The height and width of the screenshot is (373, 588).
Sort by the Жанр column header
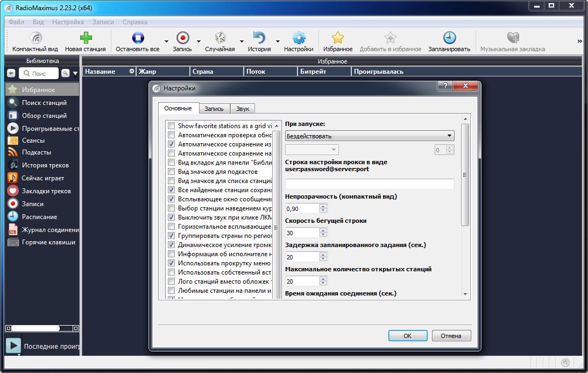click(x=163, y=71)
